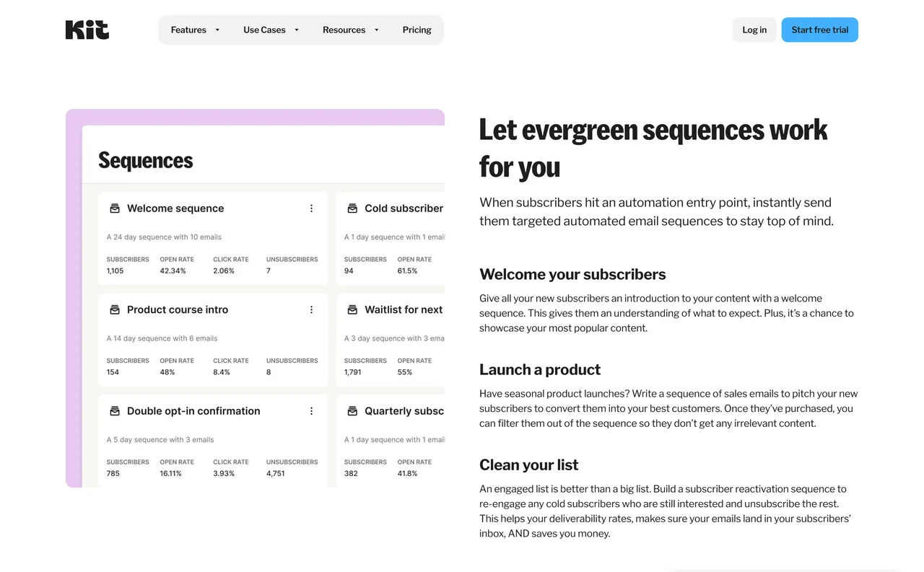This screenshot has height=572, width=924.
Task: Click the heading Let evergreen sequences work
Action: 653,130
